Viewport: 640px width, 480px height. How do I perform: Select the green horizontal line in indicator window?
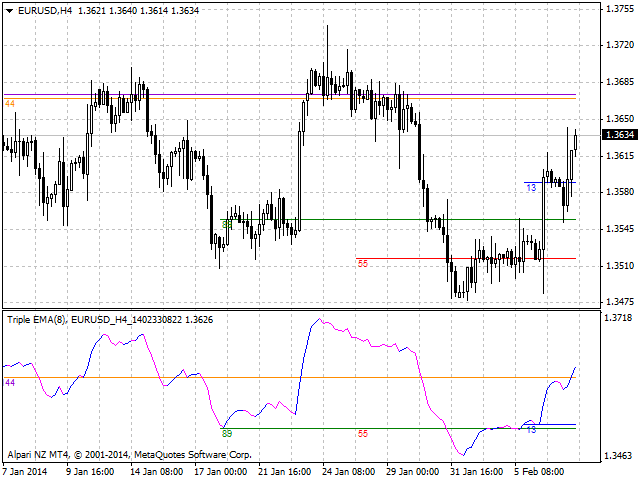pos(398,428)
